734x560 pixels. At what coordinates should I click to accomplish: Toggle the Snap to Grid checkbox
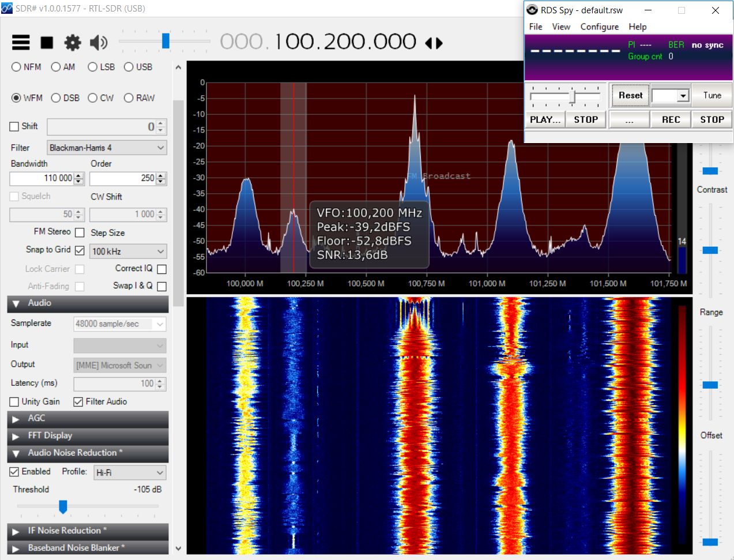80,250
